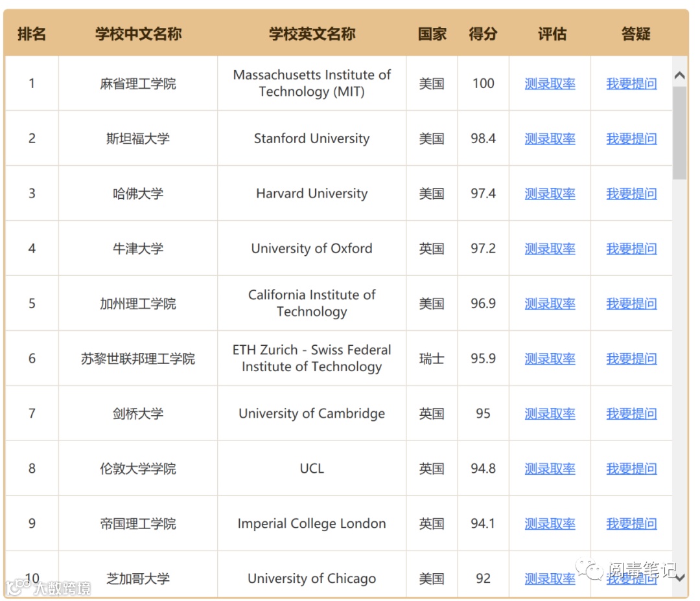The height and width of the screenshot is (601, 700).
Task: Click the 评估 column header
Action: [x=552, y=34]
